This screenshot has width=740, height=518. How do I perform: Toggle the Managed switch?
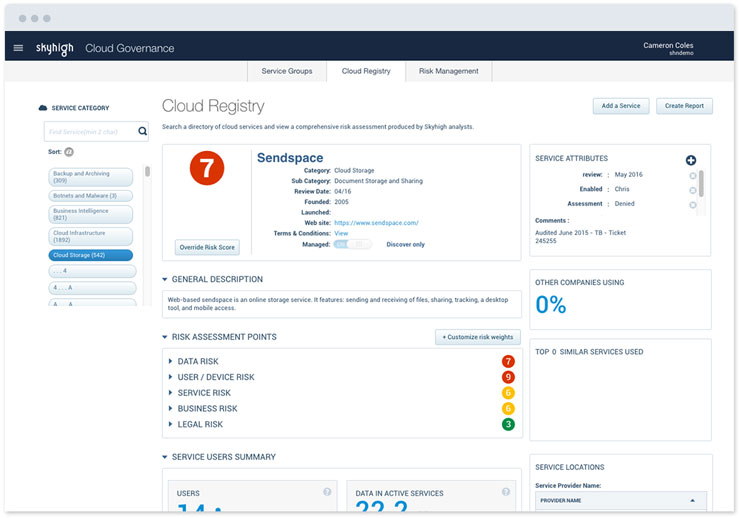353,244
